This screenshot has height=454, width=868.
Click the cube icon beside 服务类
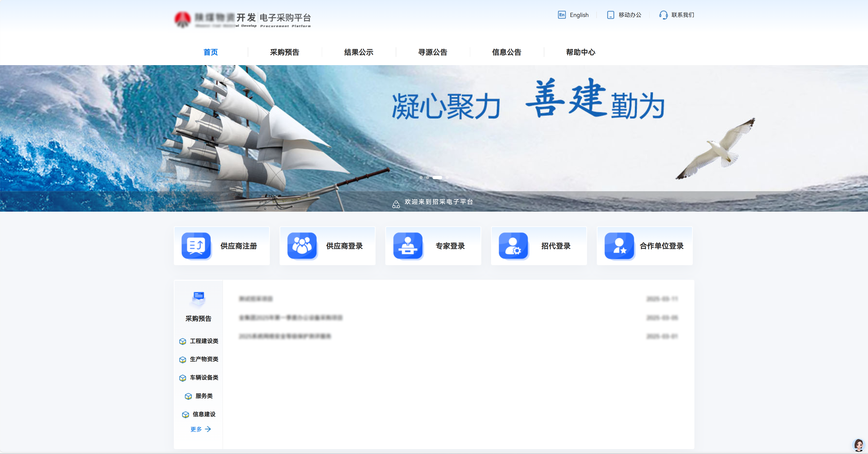pyautogui.click(x=188, y=396)
